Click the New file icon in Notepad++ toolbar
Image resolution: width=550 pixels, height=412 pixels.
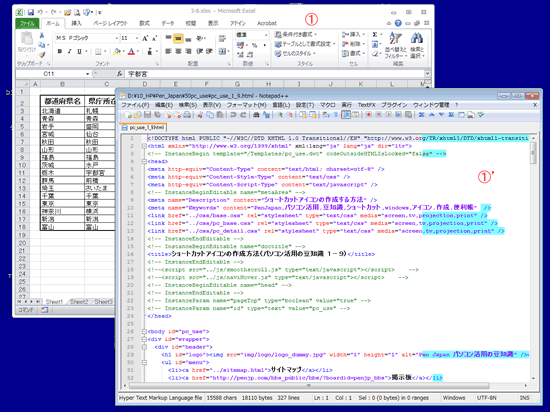click(127, 115)
